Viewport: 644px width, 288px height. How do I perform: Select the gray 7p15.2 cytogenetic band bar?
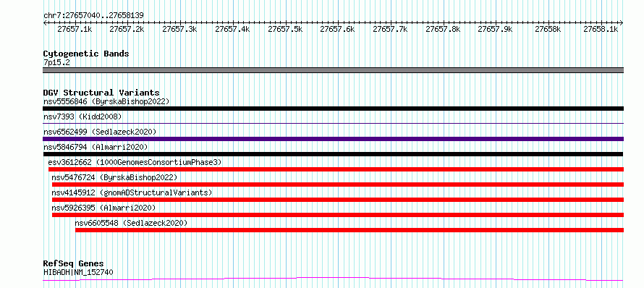[x=333, y=70]
